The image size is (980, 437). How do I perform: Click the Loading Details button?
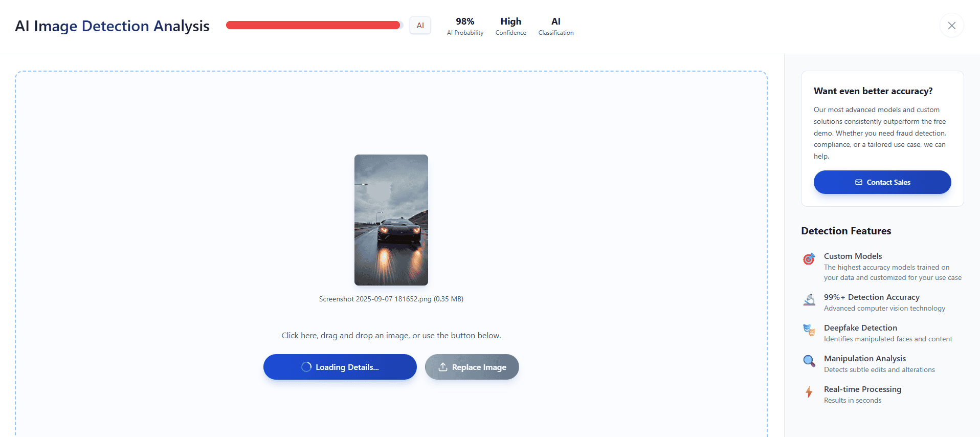340,367
